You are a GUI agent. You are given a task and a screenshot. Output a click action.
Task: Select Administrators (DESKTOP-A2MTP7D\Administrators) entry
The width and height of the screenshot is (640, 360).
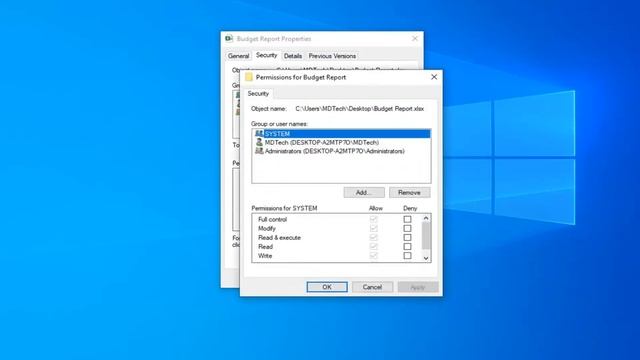[341, 151]
